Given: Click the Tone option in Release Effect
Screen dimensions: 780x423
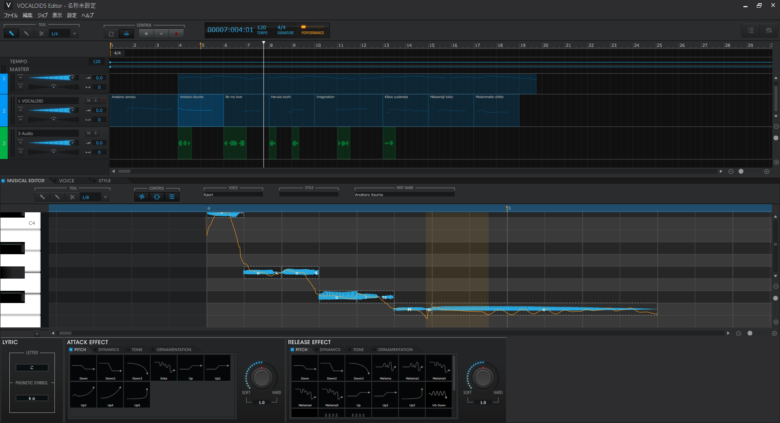Looking at the screenshot, I should pos(356,350).
